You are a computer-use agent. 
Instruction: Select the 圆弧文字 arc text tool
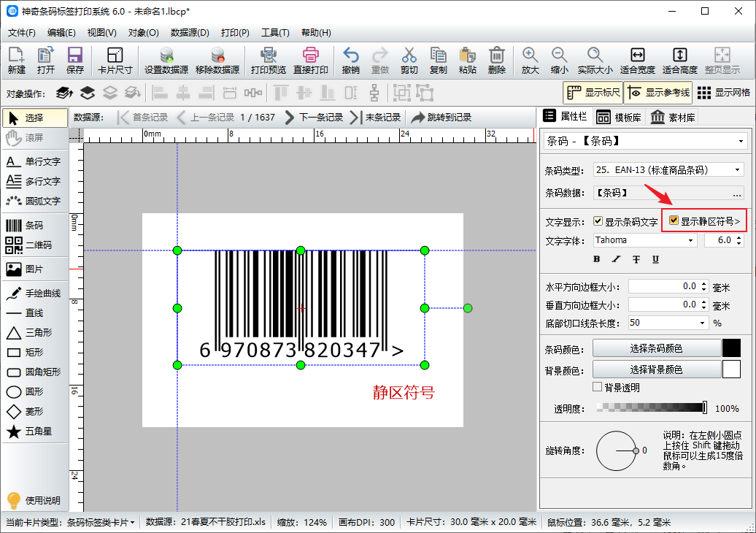[x=34, y=201]
